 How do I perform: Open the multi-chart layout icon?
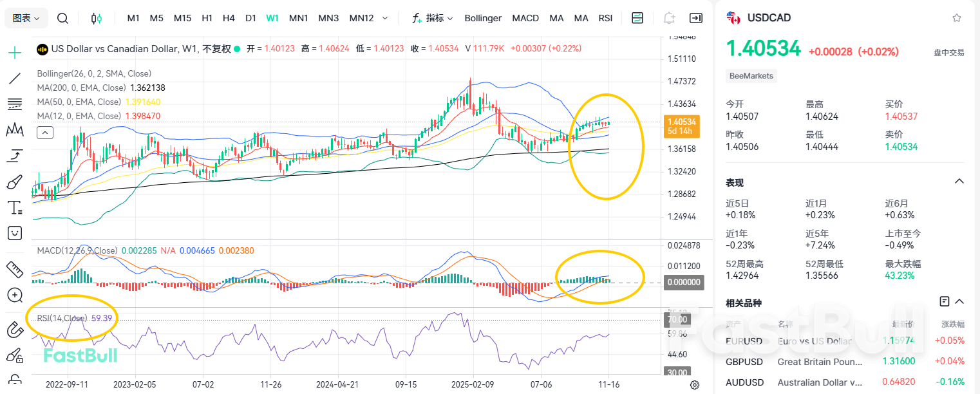[637, 18]
